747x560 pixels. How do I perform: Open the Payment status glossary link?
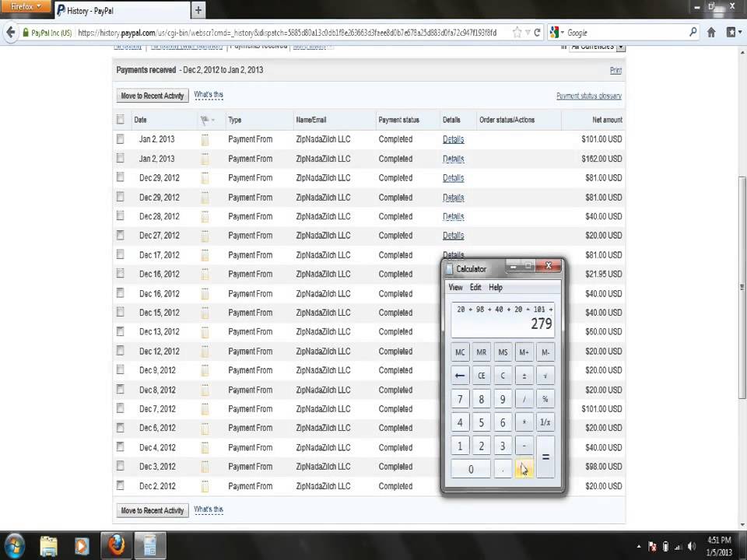[x=589, y=96]
